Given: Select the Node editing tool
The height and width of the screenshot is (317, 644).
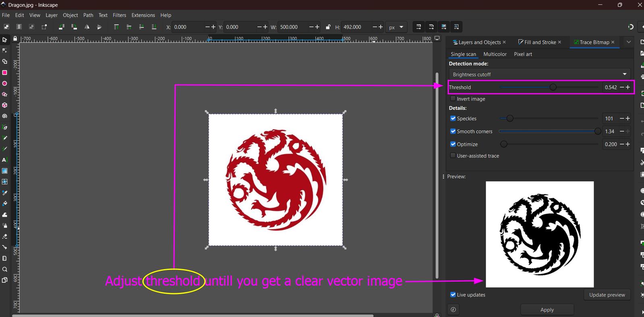Looking at the screenshot, I should 4,51.
